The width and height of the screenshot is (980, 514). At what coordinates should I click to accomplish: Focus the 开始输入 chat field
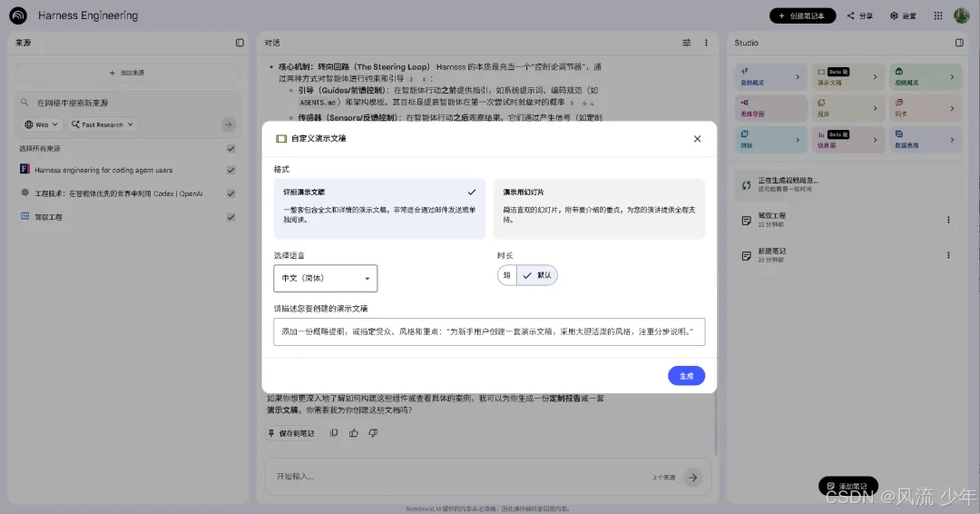(x=459, y=477)
